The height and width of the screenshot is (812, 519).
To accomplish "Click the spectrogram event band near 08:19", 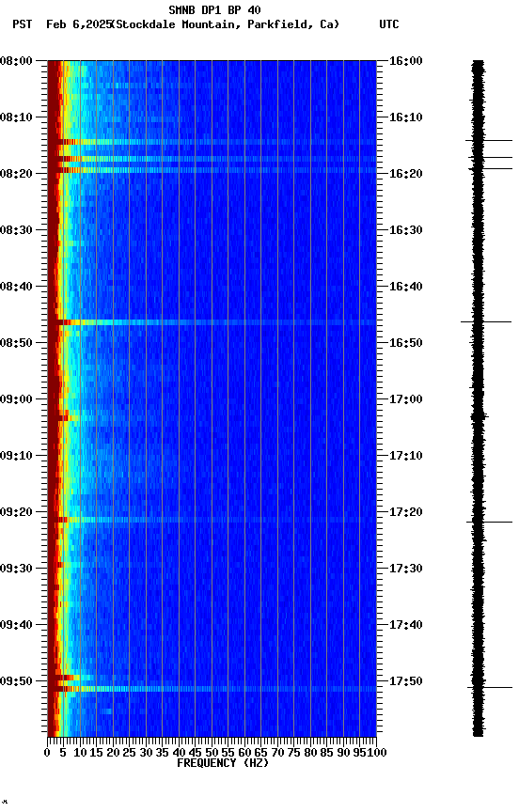I will point(212,170).
